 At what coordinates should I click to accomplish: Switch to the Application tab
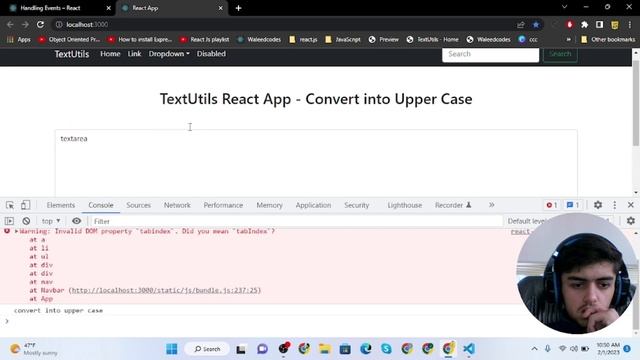(x=313, y=205)
